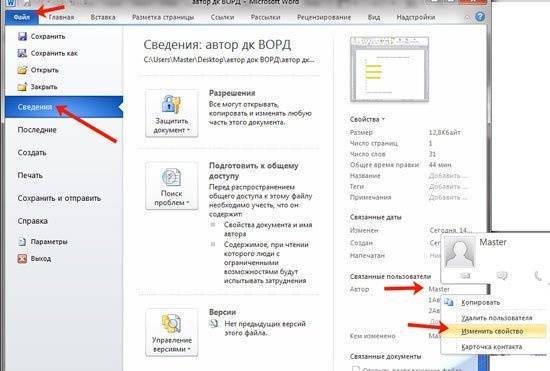Screen dimensions: 550x371
Task: Click the Общее время правки value
Action: coord(440,165)
